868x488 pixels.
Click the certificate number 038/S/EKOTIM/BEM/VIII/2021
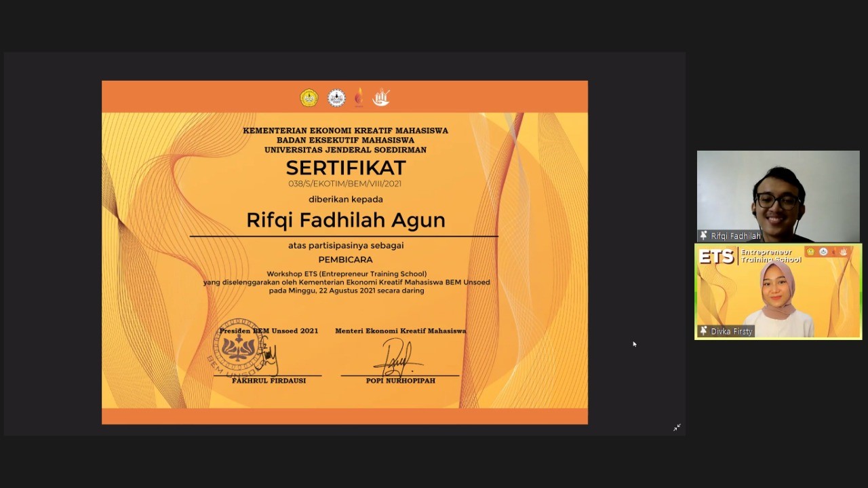(345, 184)
